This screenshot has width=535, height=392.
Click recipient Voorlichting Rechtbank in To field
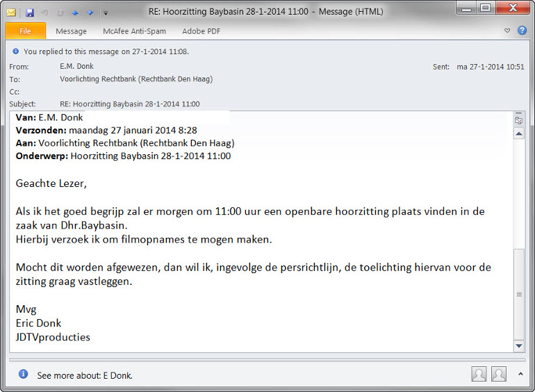pyautogui.click(x=136, y=79)
